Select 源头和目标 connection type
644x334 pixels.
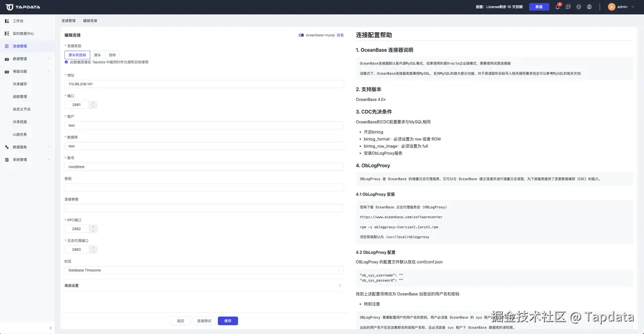(77, 55)
